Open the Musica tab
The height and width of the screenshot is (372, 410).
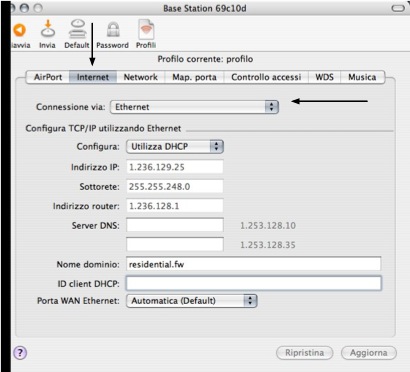click(362, 77)
